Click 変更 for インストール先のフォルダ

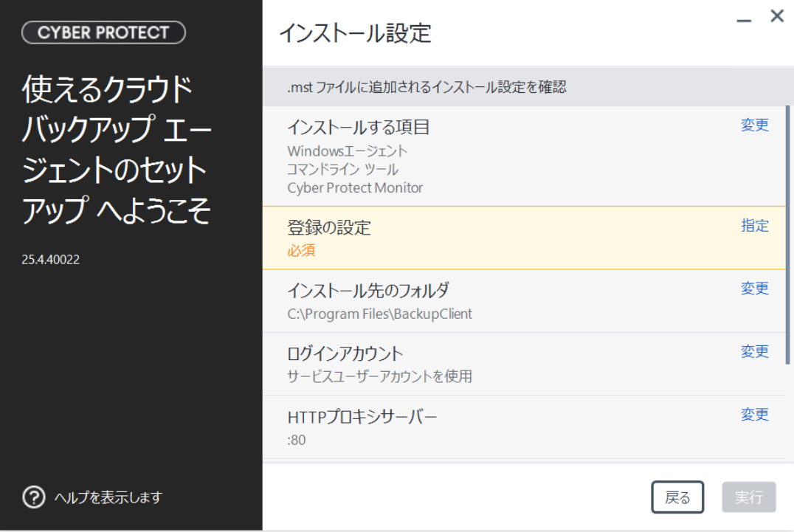754,289
